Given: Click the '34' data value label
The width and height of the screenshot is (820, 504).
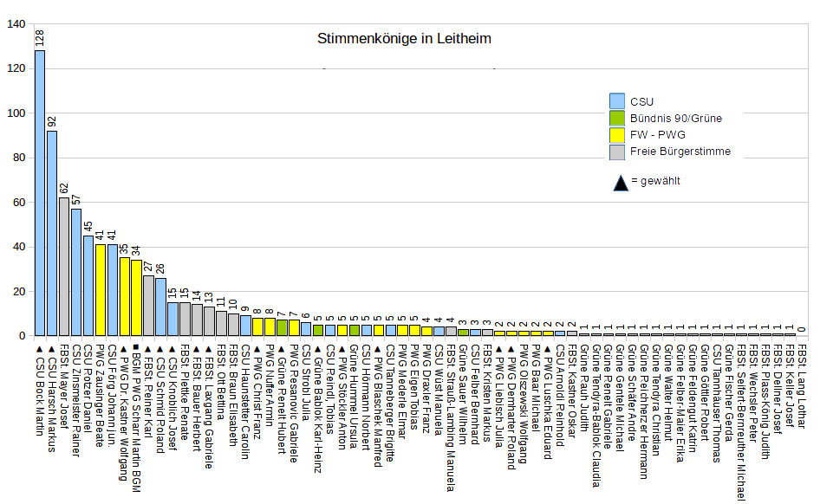Looking at the screenshot, I should [136, 250].
